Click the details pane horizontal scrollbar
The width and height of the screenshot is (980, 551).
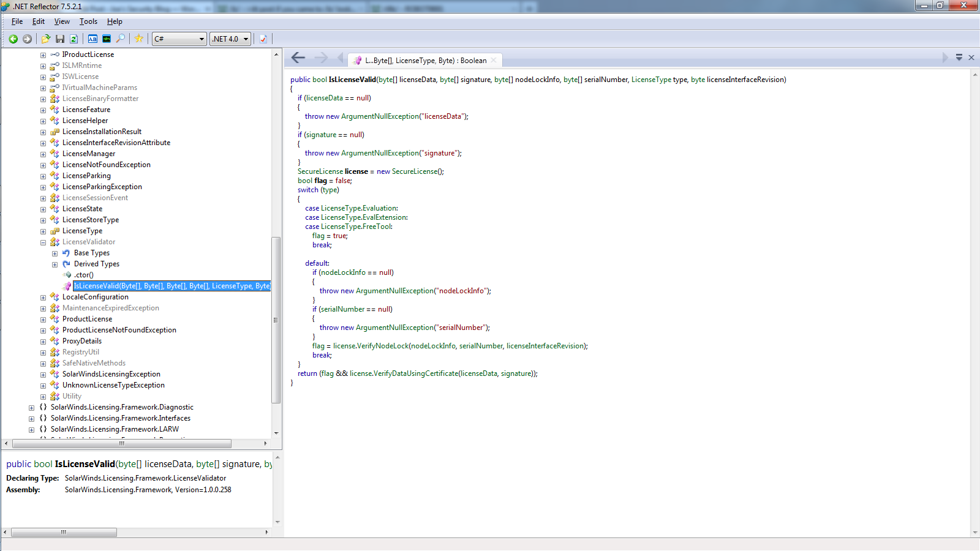click(64, 532)
